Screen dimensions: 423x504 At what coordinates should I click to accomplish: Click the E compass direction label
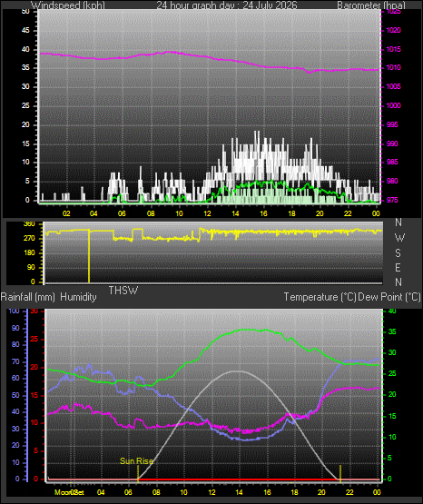coord(398,268)
